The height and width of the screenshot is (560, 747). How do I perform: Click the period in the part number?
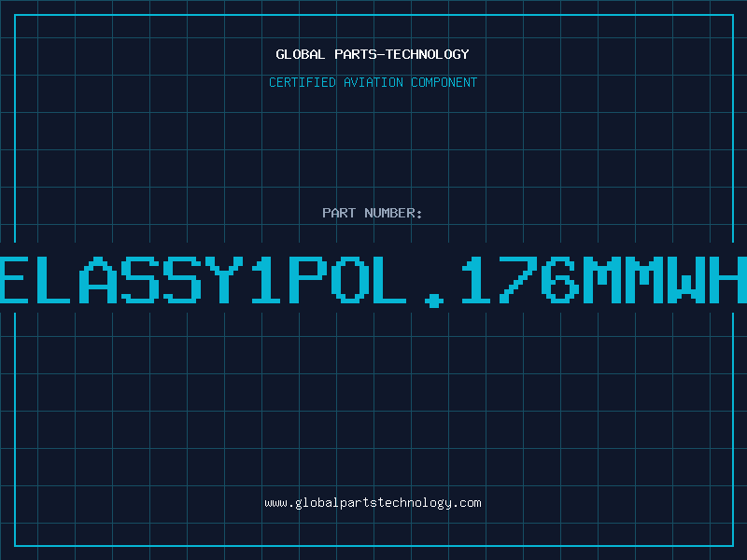(x=434, y=301)
